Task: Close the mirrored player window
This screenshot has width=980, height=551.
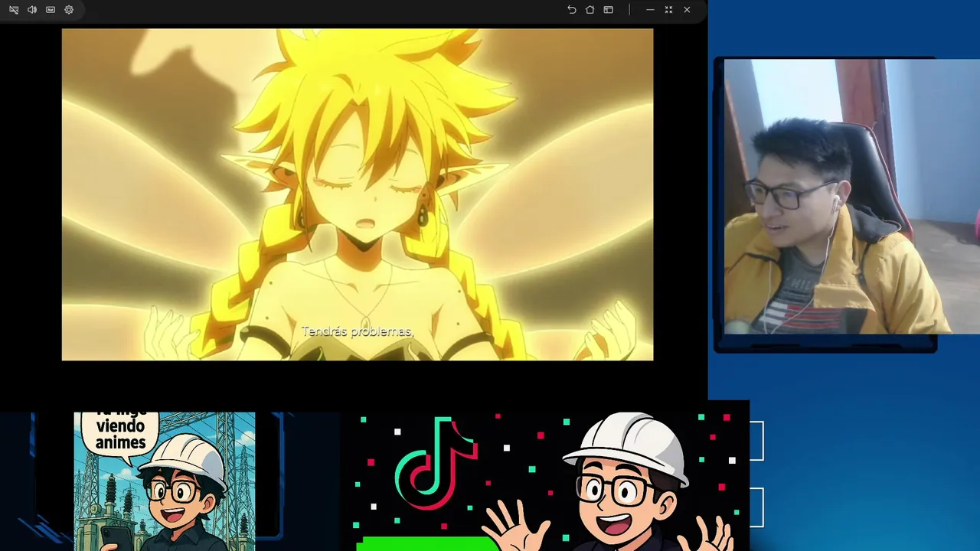Action: [687, 10]
